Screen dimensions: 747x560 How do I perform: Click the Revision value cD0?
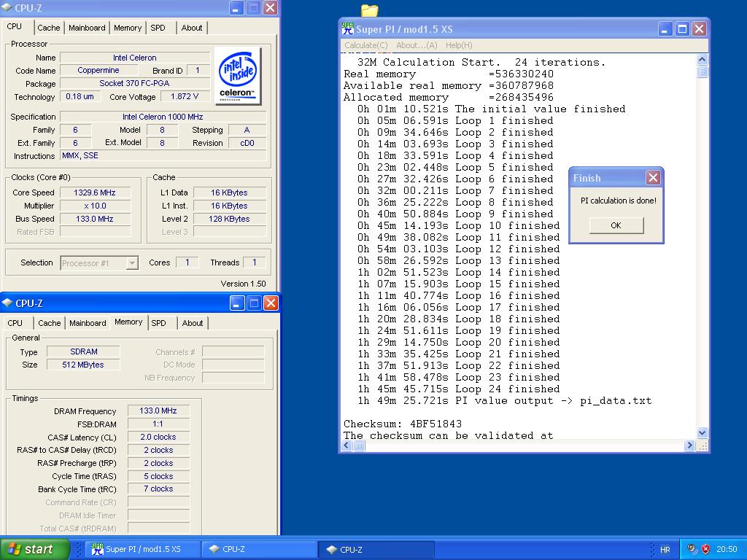click(247, 143)
